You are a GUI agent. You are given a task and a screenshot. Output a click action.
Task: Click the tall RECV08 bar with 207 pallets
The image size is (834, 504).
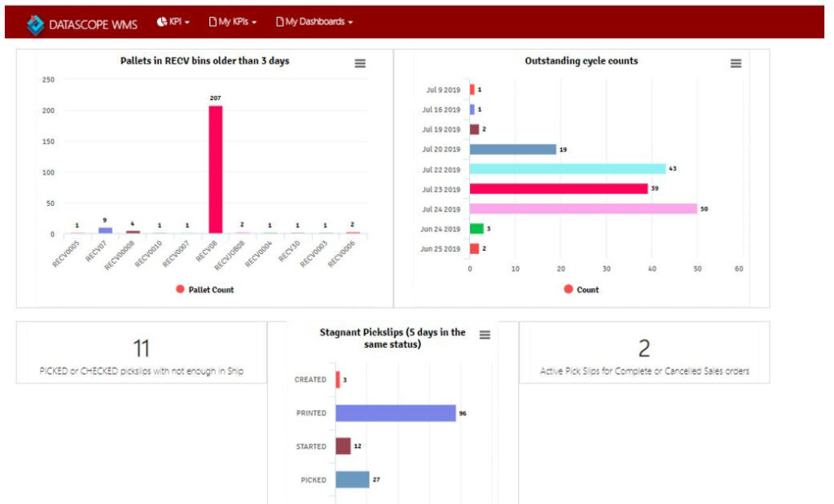(x=215, y=169)
